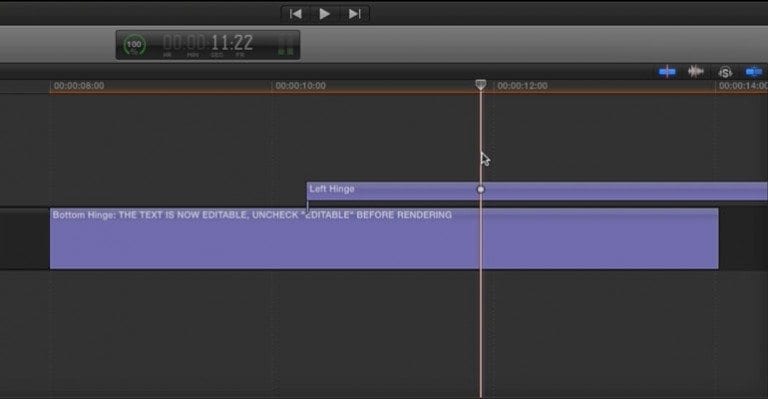Click the playhead handle on the ruler
This screenshot has width=768, height=399.
pos(480,85)
